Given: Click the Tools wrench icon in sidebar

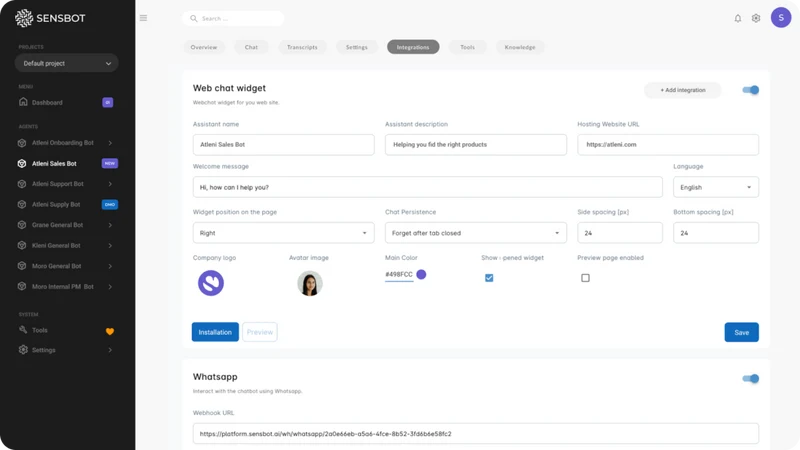Looking at the screenshot, I should pos(23,330).
